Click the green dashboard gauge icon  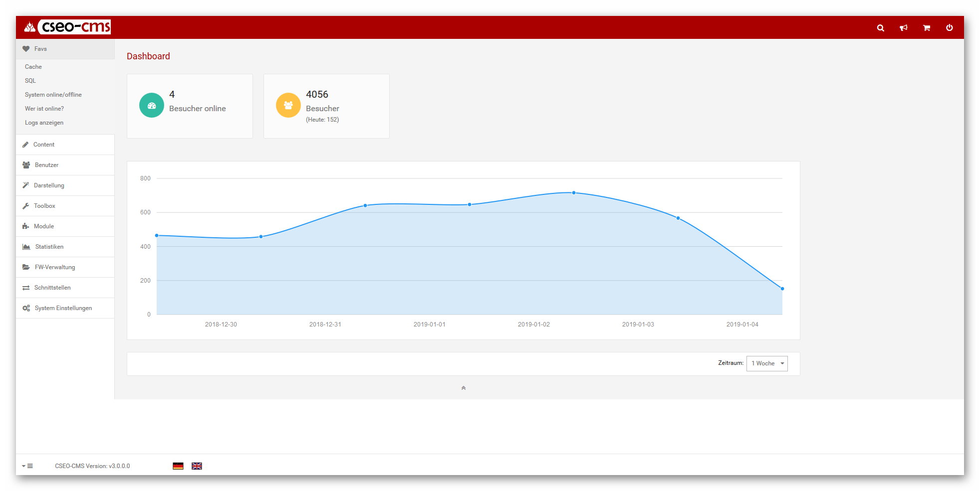click(x=152, y=105)
